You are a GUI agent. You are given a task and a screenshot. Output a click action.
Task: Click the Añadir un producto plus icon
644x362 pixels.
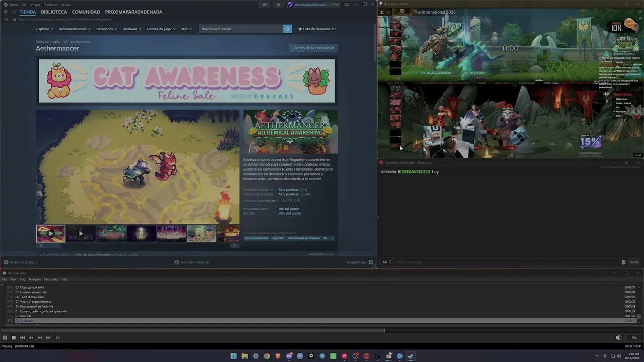coord(6,262)
